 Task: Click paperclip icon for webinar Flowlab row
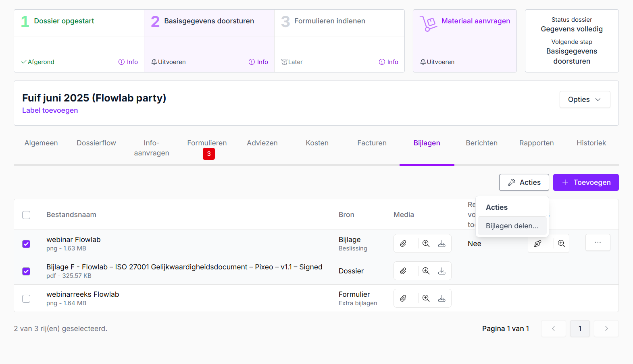(403, 244)
